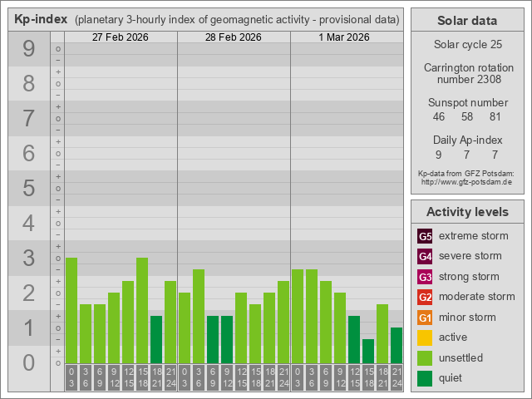Open the GFZ Potsdam website URL
The width and height of the screenshot is (532, 399).
click(x=466, y=181)
